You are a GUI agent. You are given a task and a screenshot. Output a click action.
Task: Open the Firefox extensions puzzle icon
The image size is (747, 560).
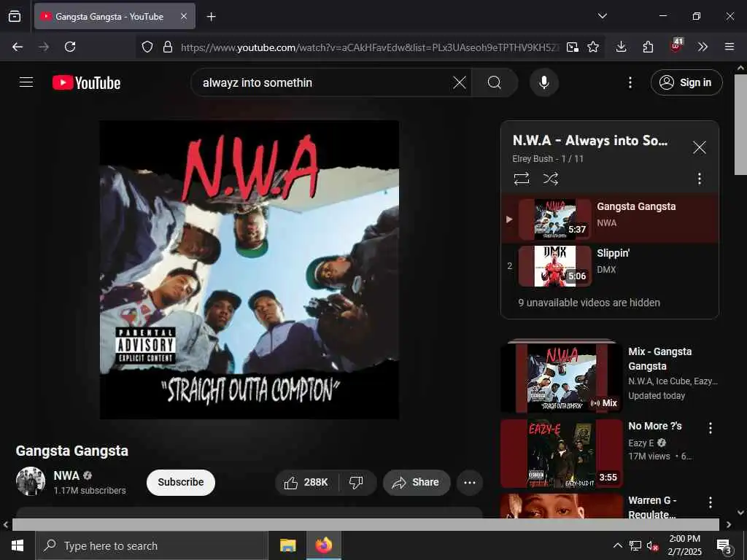click(x=648, y=47)
